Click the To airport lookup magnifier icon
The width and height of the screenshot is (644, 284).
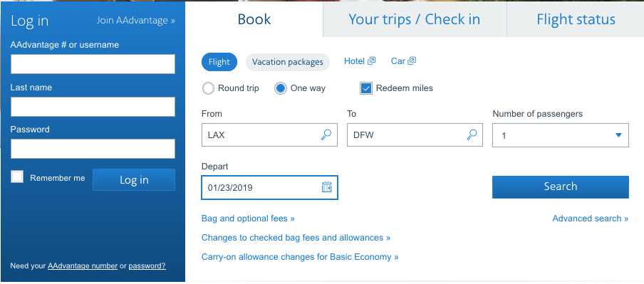[472, 135]
